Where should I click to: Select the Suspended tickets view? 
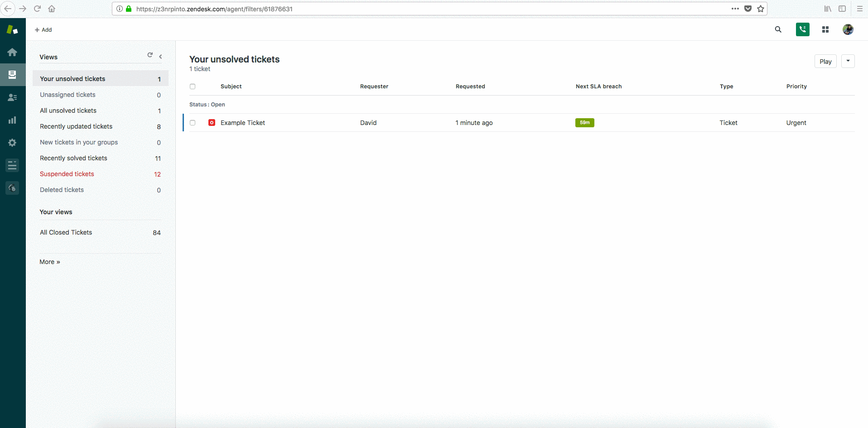click(67, 174)
